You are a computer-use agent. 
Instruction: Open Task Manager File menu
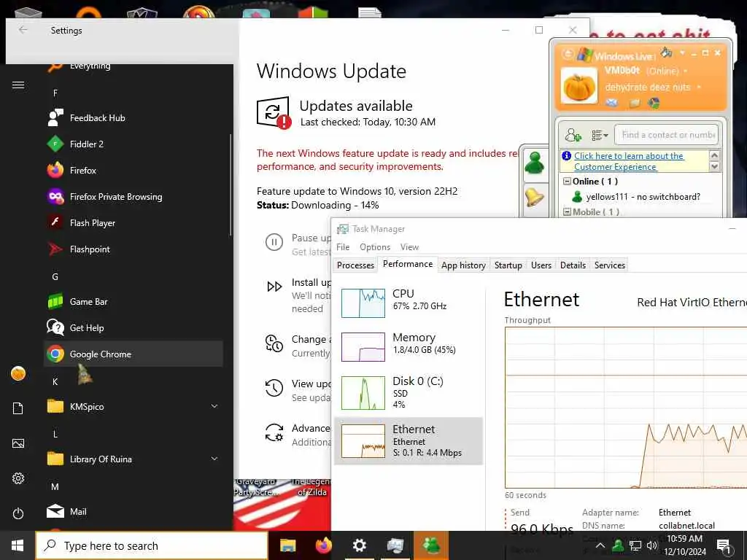[343, 246]
